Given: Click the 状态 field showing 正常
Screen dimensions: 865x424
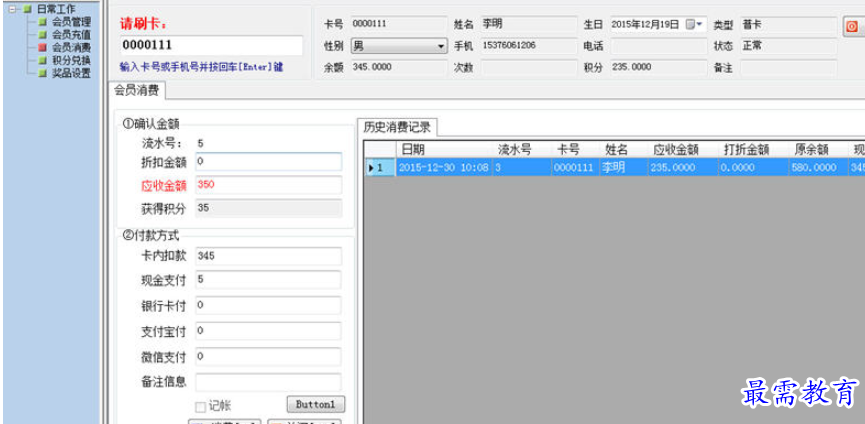Looking at the screenshot, I should click(x=788, y=46).
